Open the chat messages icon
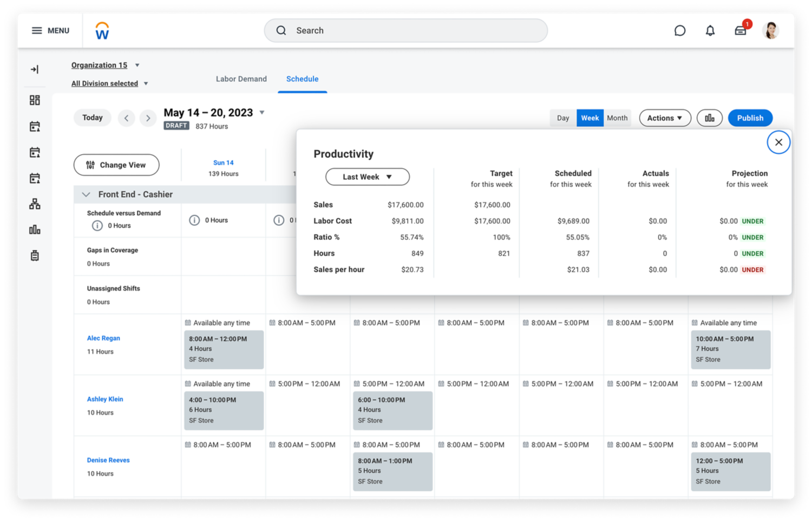812x521 pixels. click(x=679, y=31)
